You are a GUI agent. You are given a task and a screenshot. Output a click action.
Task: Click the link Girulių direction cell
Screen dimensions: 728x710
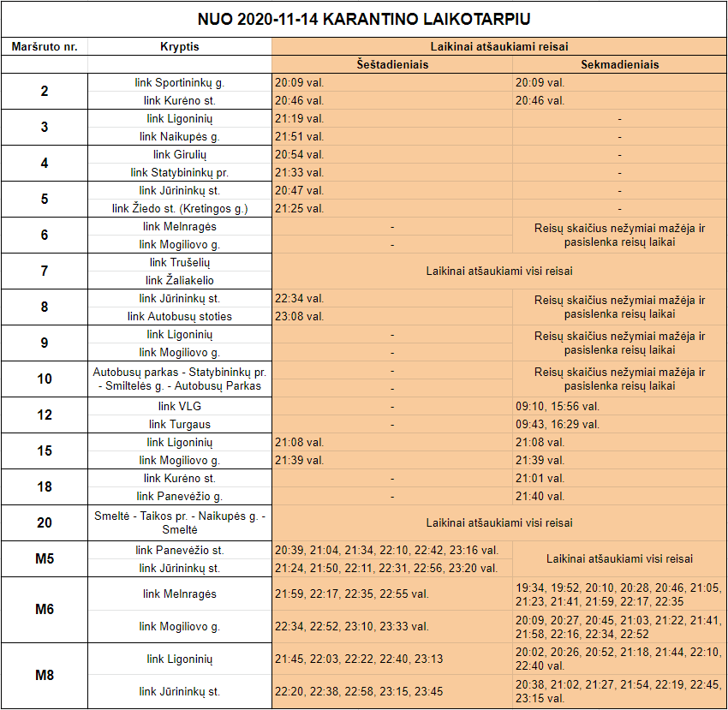180,155
